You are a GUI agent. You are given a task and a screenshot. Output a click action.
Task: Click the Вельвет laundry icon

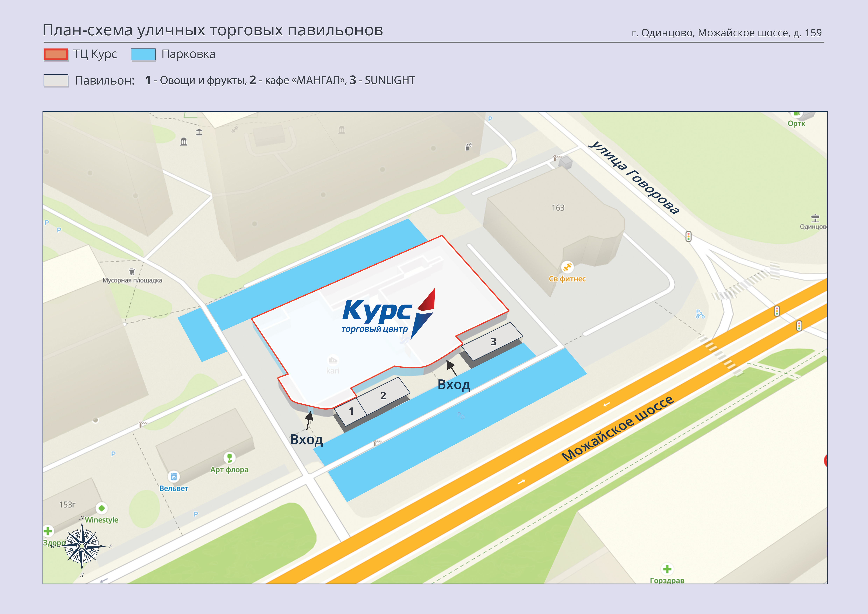tap(174, 476)
